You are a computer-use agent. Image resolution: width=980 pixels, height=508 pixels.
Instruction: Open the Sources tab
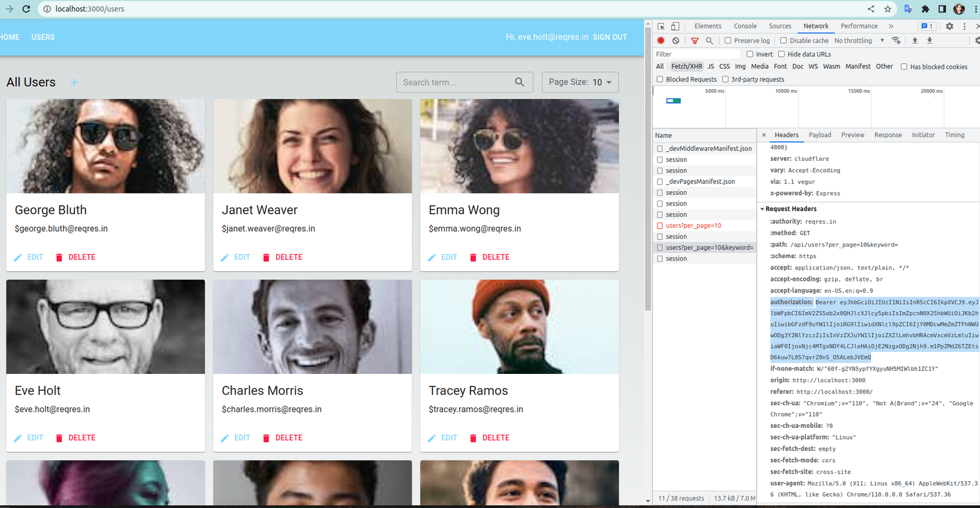pos(780,26)
